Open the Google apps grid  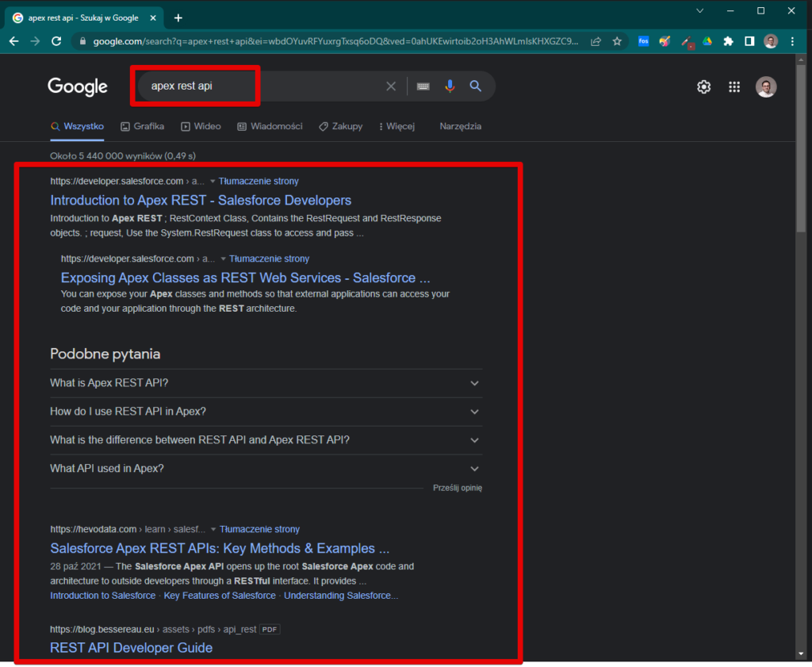coord(734,87)
